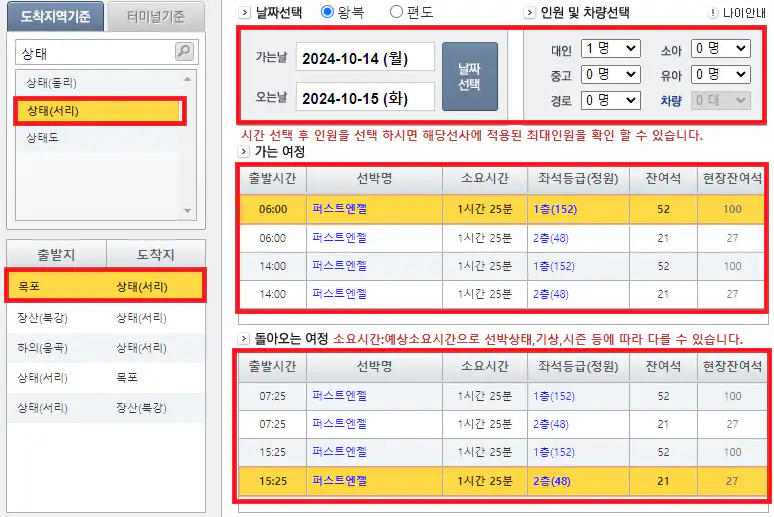
Task: Open the 대인 passenger count dropdown
Action: pyautogui.click(x=611, y=48)
